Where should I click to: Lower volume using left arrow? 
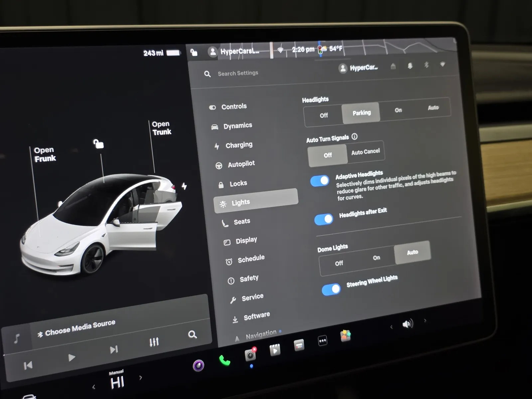point(391,327)
